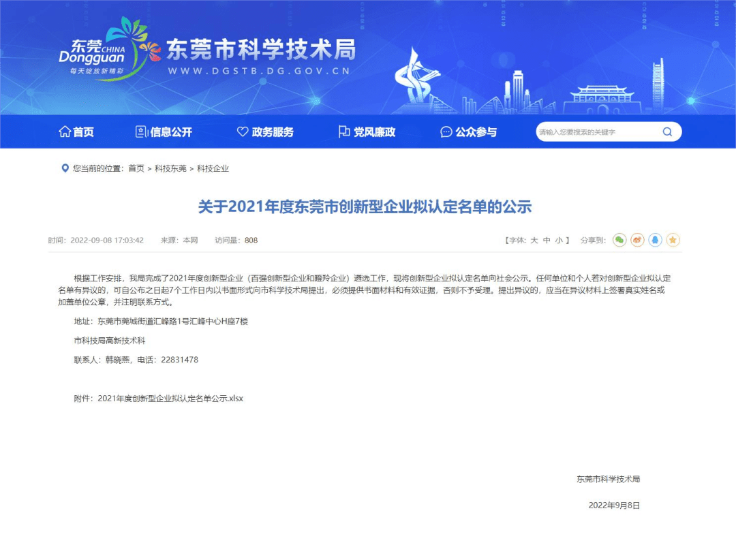The height and width of the screenshot is (560, 736).
Task: Go to 科技东莞 in the breadcrumb
Action: click(170, 168)
